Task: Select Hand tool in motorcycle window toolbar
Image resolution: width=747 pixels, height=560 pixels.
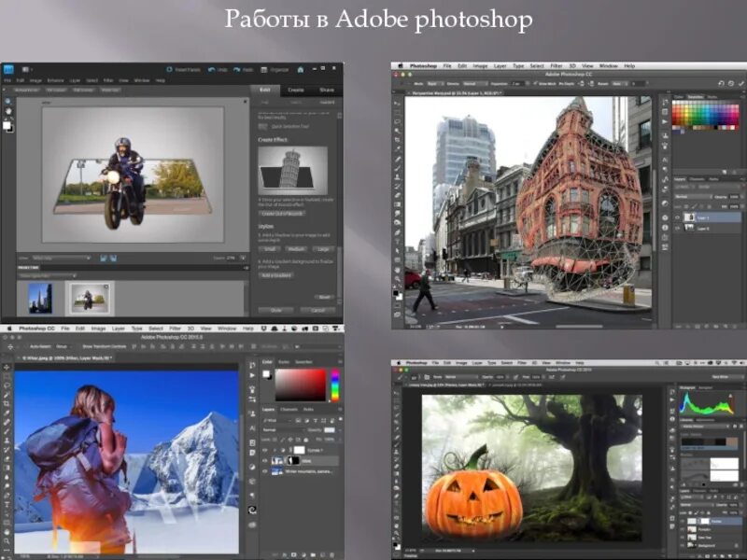Action: tap(7, 111)
